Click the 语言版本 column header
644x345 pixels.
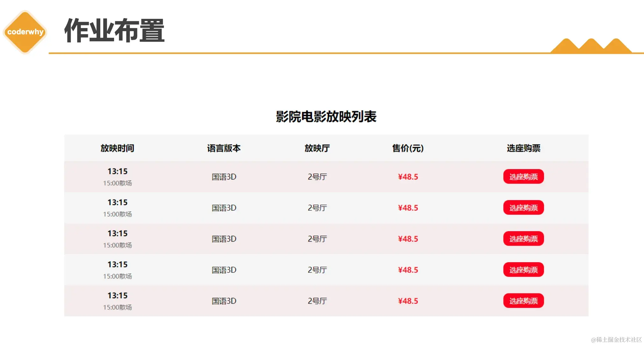tap(224, 148)
